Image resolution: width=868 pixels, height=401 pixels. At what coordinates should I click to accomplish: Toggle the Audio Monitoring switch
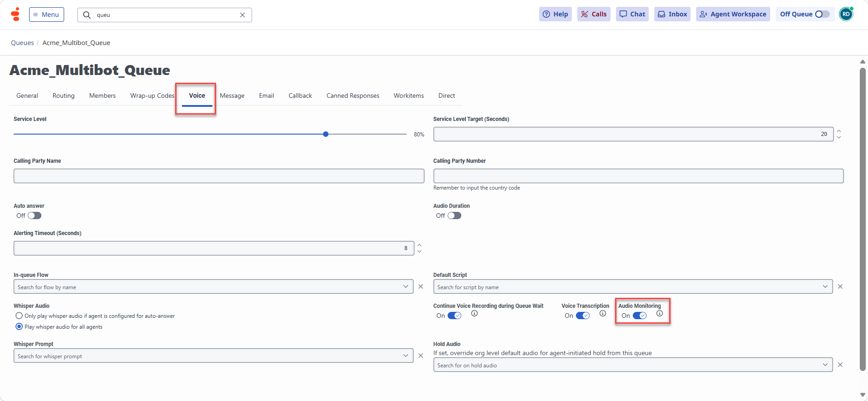[x=640, y=316]
